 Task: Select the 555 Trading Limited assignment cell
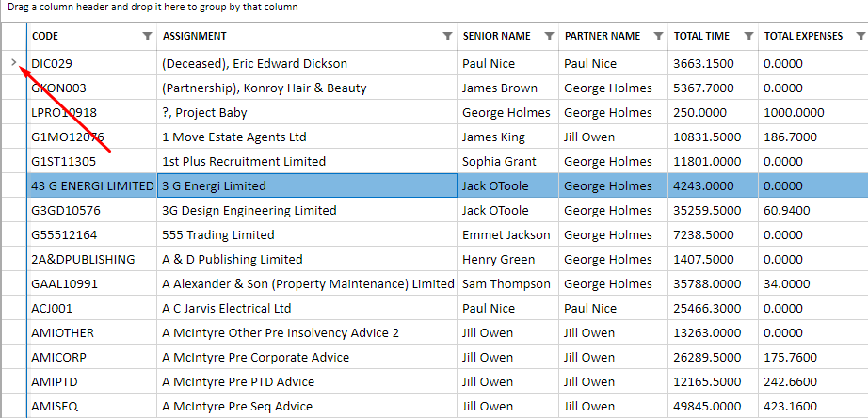218,235
